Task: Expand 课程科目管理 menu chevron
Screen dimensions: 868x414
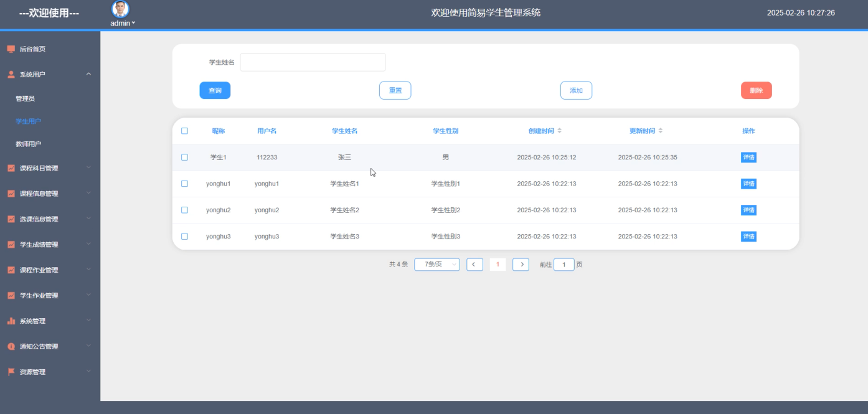Action: point(88,167)
